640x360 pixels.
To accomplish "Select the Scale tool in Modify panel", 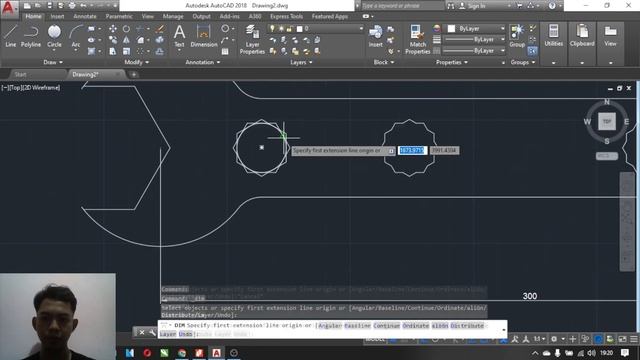I will click(x=127, y=51).
